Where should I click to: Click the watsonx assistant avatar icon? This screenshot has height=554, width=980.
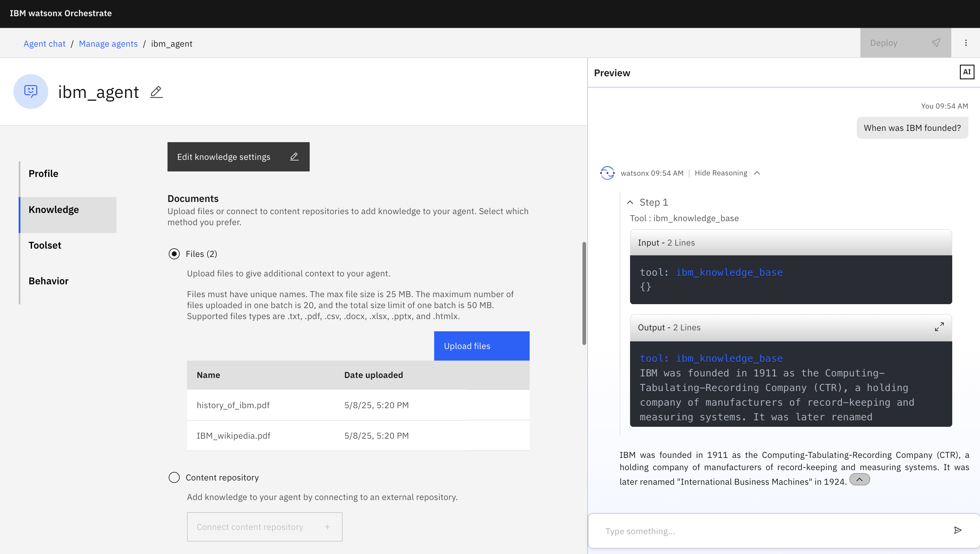pos(607,173)
